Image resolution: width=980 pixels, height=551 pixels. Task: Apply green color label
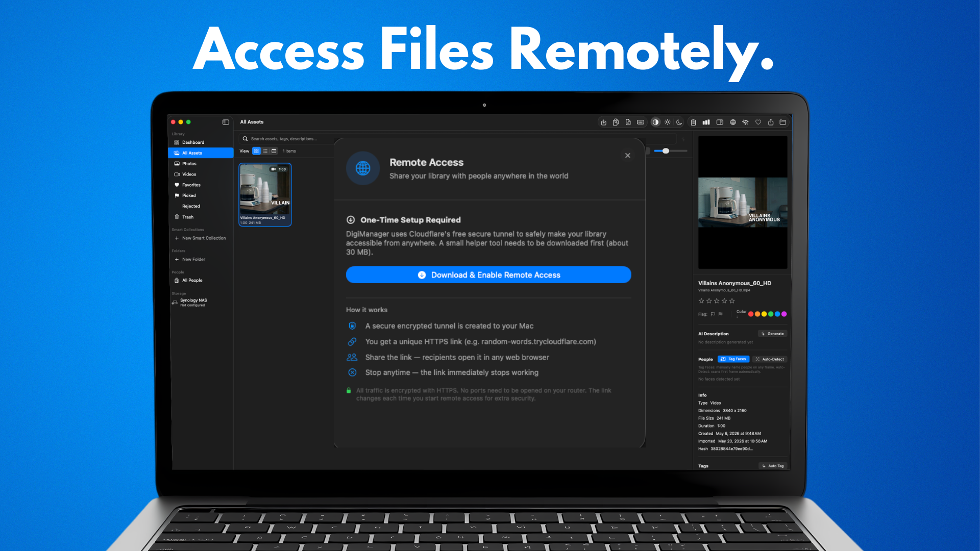click(x=771, y=314)
